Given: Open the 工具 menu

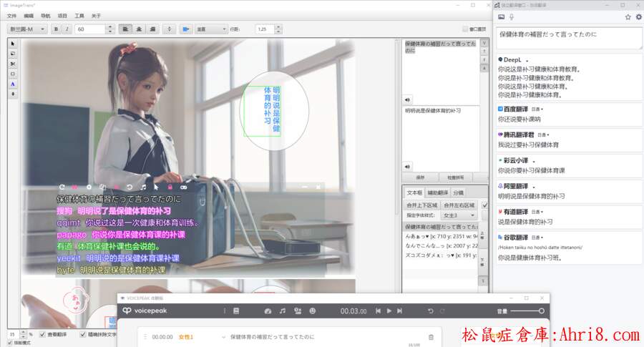Looking at the screenshot, I should (79, 15).
